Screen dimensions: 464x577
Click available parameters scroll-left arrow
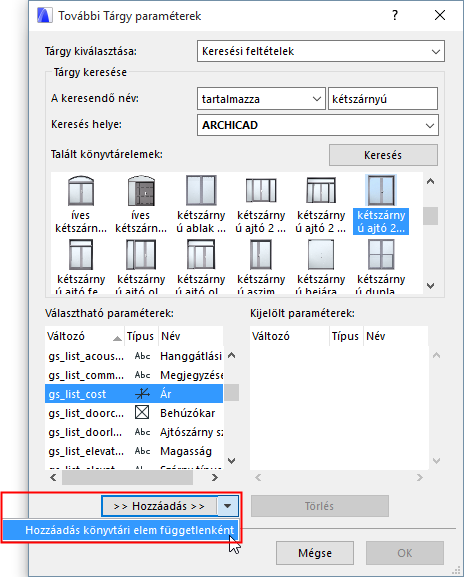(53, 478)
